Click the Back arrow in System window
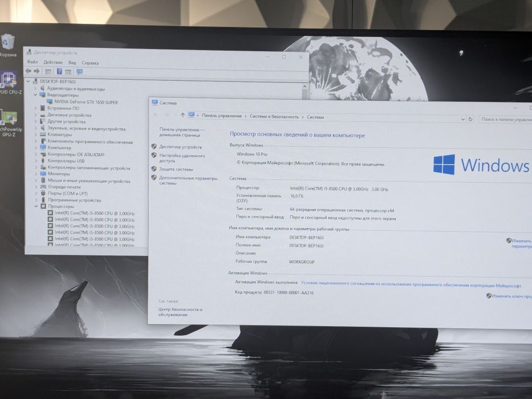This screenshot has width=532, height=399. 156,115
